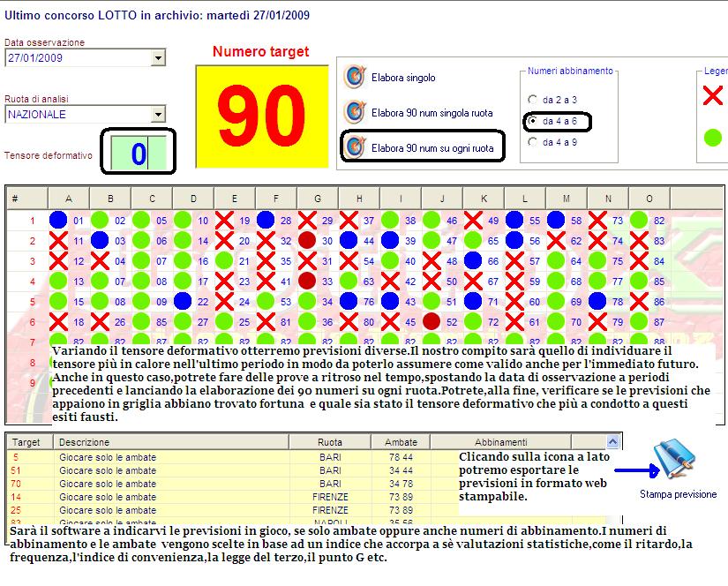Image resolution: width=728 pixels, height=586 pixels.
Task: Click blue circle next to number 22
Action: 183,301
